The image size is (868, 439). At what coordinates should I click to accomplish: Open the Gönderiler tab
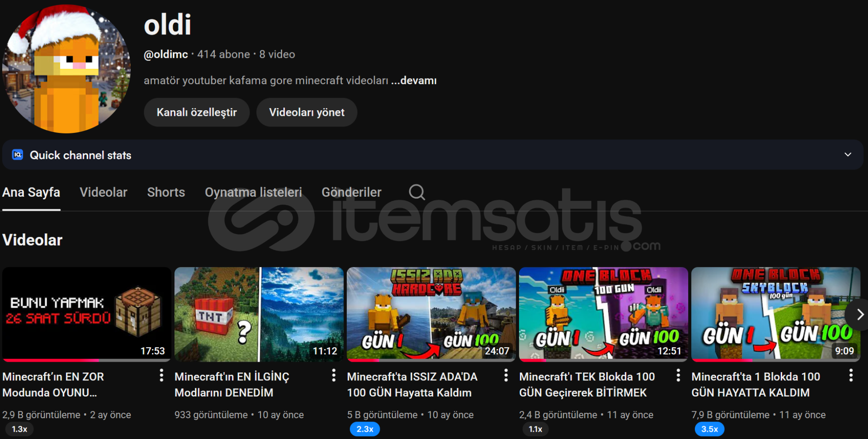pyautogui.click(x=351, y=192)
